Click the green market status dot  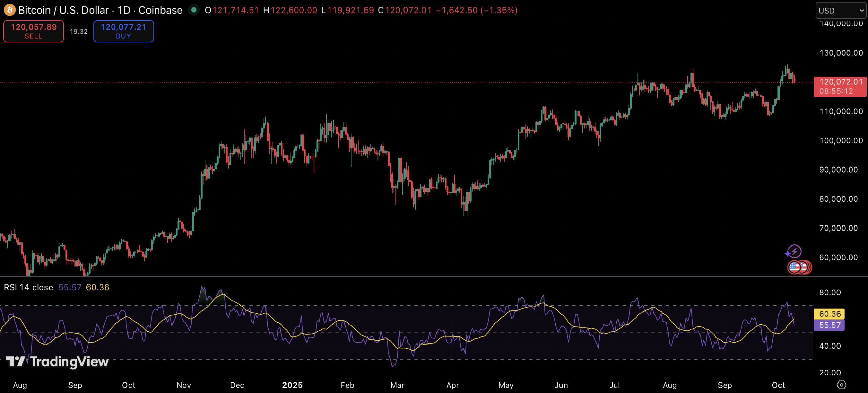(194, 10)
